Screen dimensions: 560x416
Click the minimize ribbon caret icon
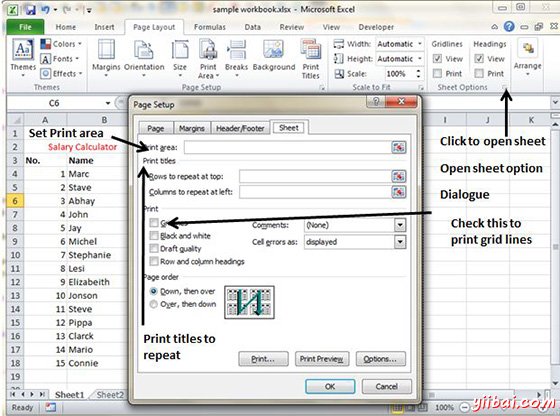495,27
